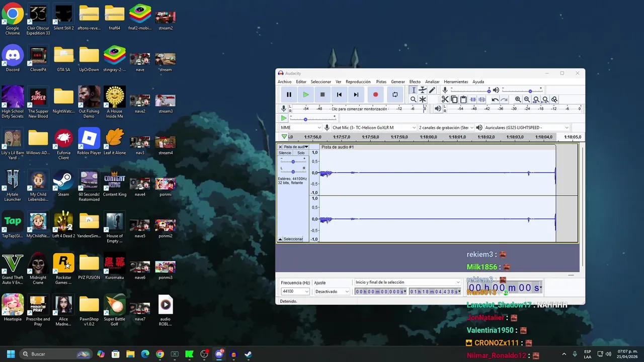644x362 pixels.
Task: Pause playback in Audacity
Action: tap(289, 95)
